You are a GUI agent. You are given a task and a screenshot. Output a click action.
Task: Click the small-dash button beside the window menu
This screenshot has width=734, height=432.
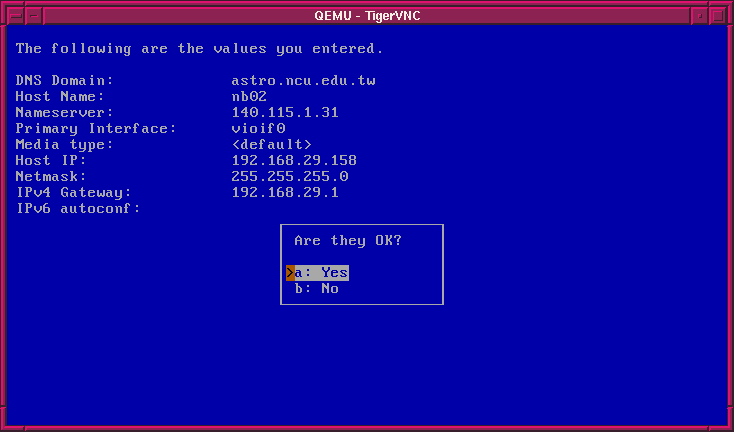[x=35, y=16]
